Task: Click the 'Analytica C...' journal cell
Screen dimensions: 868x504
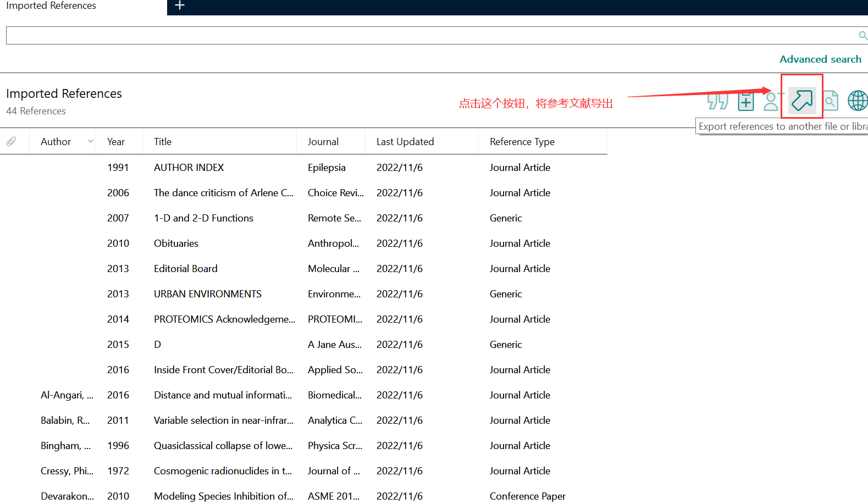Action: tap(335, 420)
